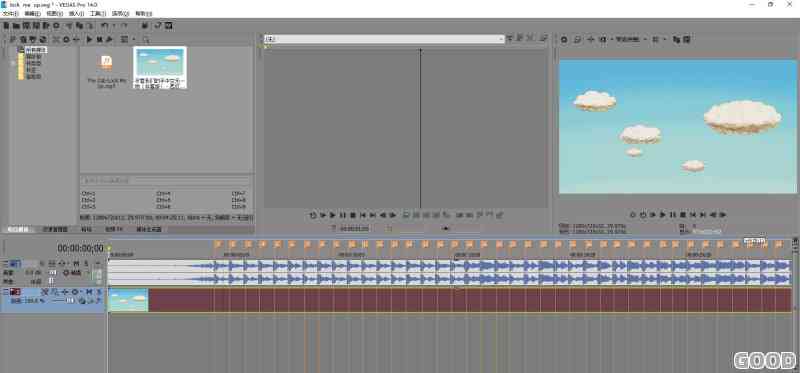The width and height of the screenshot is (800, 373).
Task: Open the 视图(V) menu
Action: pos(54,14)
